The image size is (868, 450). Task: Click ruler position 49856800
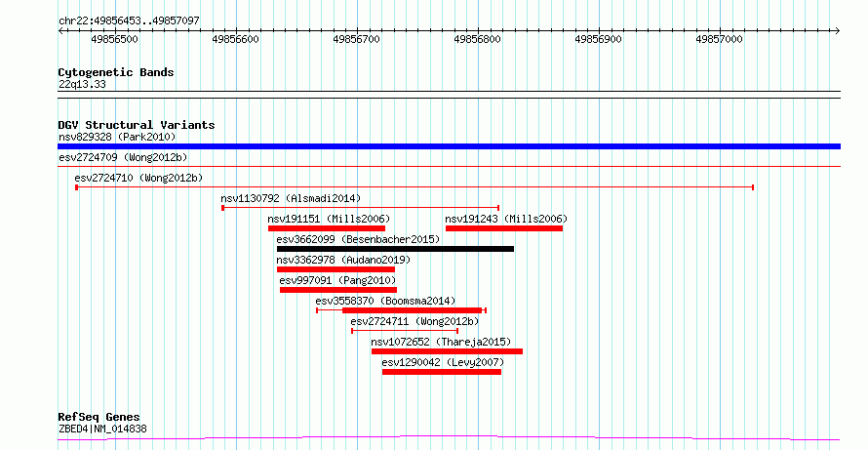point(478,39)
